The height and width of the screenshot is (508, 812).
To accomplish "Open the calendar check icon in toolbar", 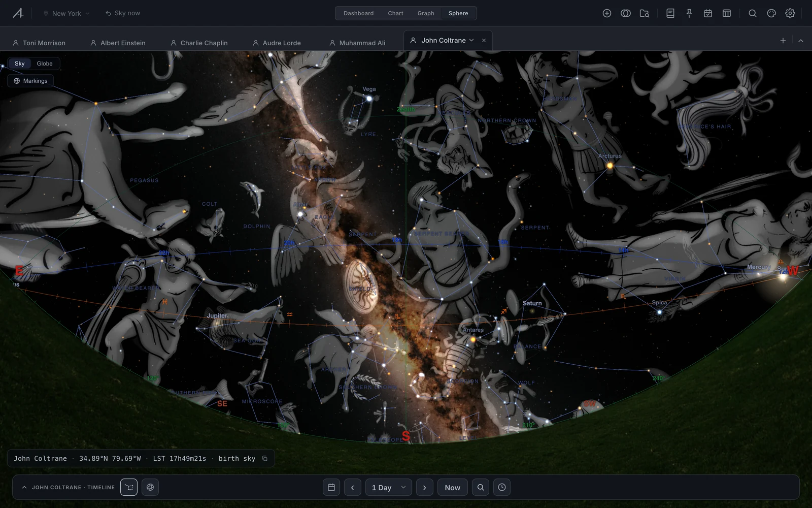I will pyautogui.click(x=708, y=13).
